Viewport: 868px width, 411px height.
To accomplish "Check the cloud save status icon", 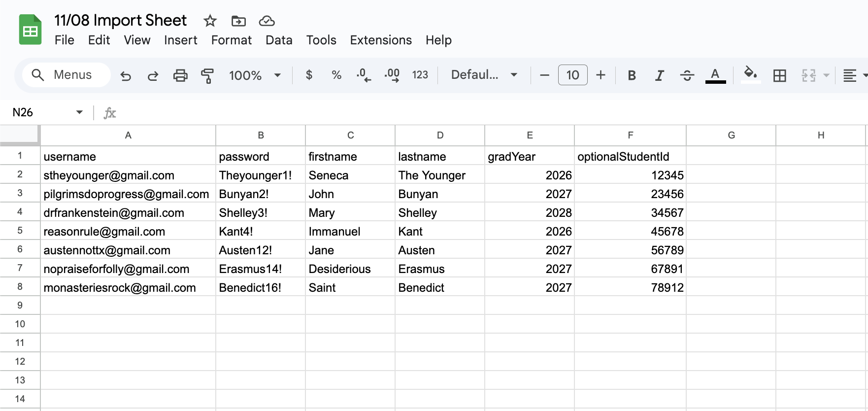I will 267,21.
